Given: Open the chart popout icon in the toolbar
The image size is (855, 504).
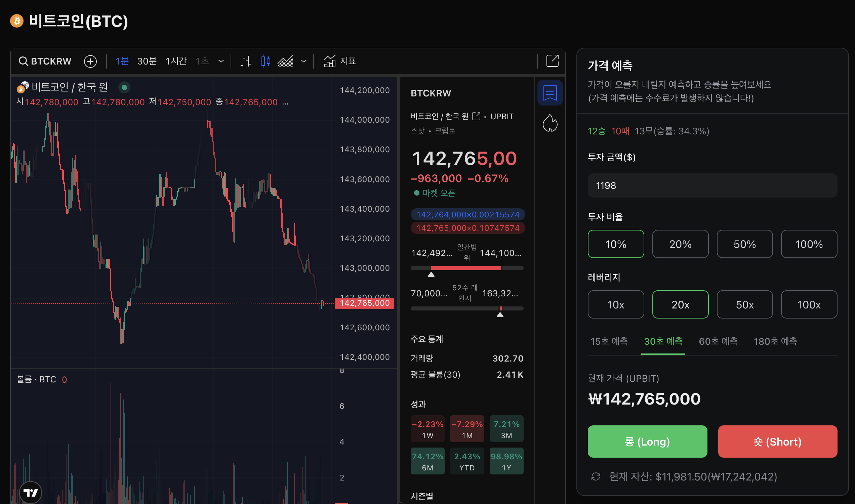Looking at the screenshot, I should (552, 61).
